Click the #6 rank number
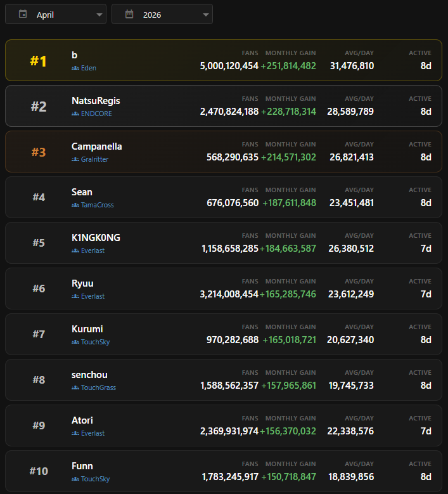This screenshot has height=494, width=448. click(39, 289)
